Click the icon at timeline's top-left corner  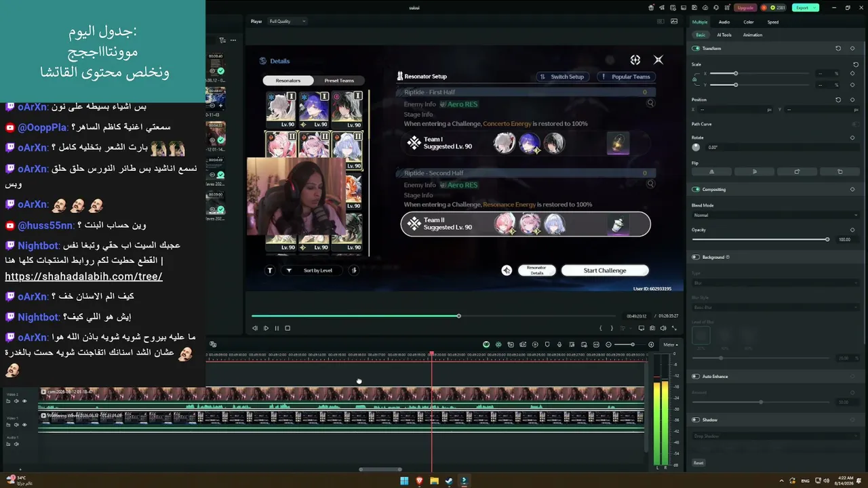tap(213, 344)
